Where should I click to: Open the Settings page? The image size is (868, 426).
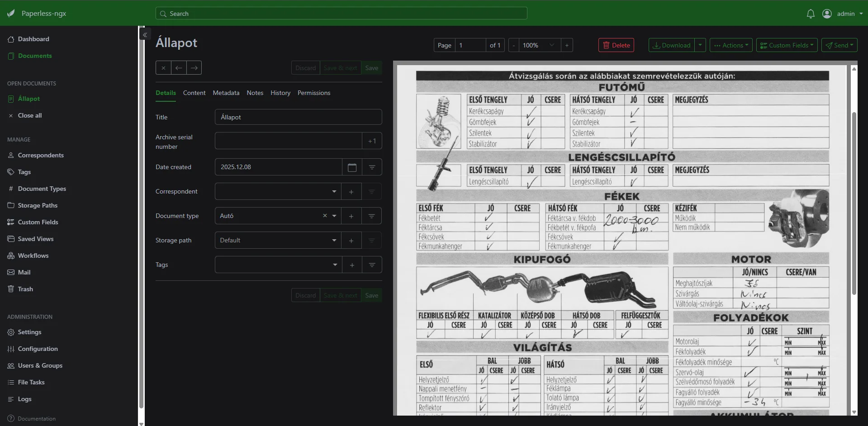pos(29,332)
